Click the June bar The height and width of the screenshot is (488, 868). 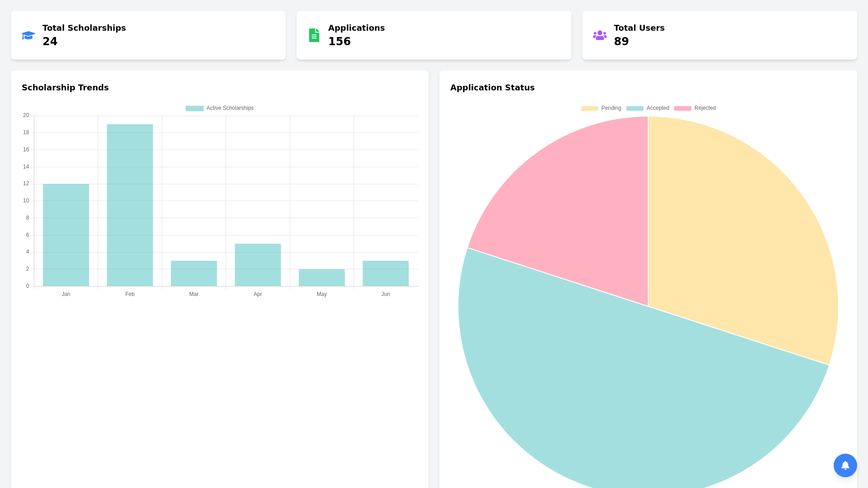386,273
